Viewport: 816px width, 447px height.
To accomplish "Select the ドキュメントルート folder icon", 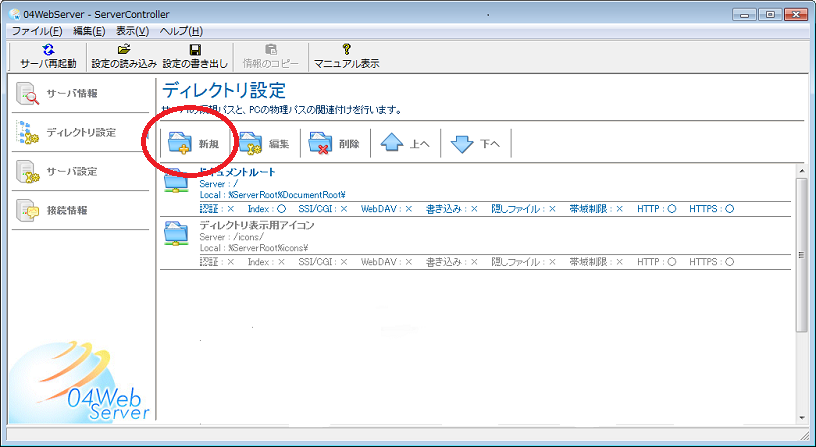I will (176, 181).
